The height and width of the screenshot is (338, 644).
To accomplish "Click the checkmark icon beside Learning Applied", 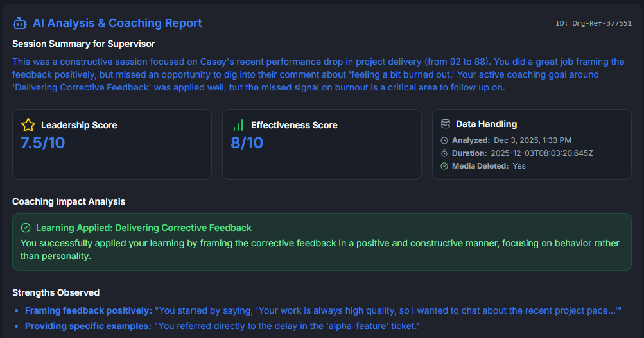I will pyautogui.click(x=26, y=228).
